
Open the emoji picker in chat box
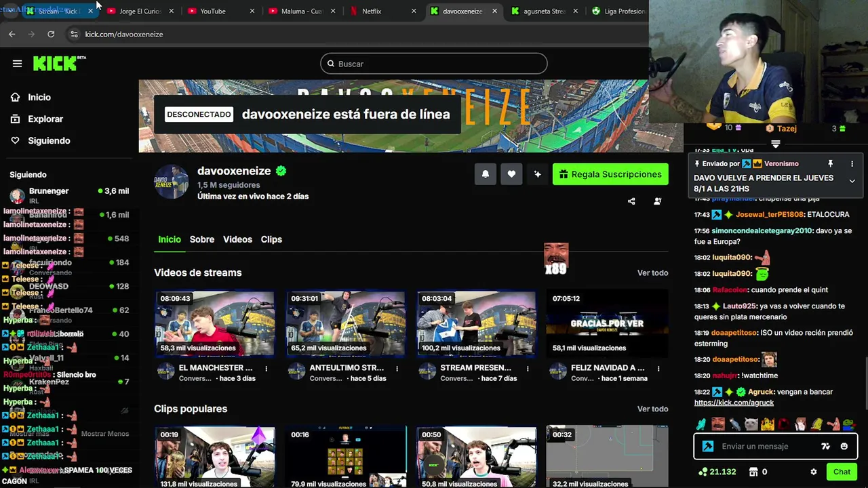click(844, 446)
